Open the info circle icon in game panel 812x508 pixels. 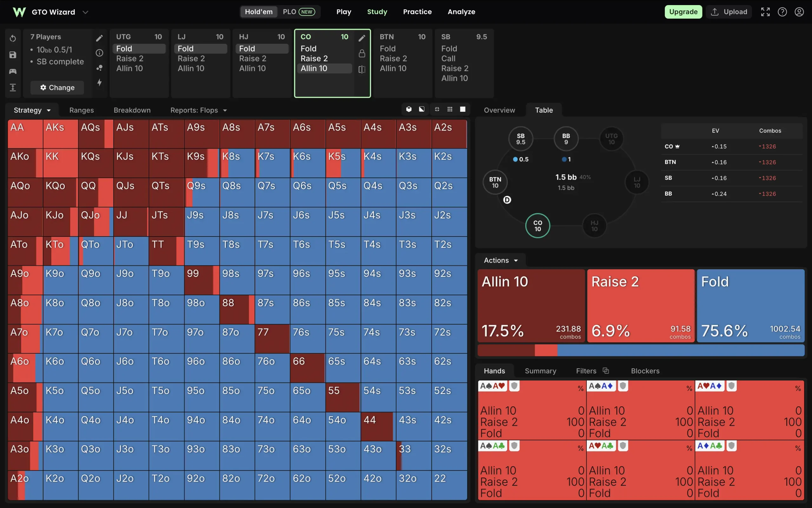99,53
